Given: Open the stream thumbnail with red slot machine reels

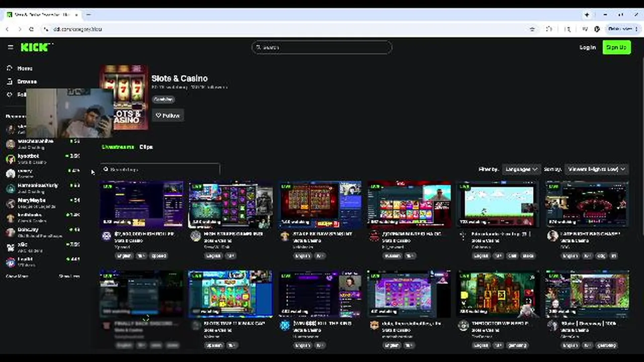Looking at the screenshot, I should point(320,205).
